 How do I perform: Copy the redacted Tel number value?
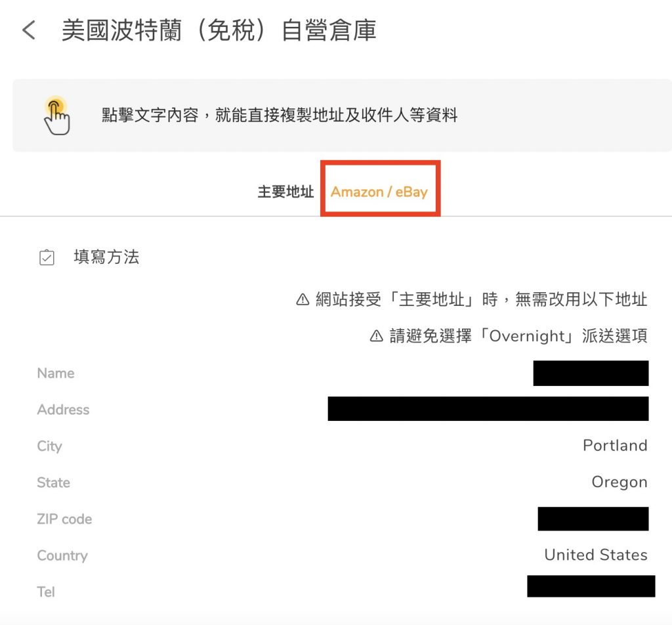coord(591,586)
